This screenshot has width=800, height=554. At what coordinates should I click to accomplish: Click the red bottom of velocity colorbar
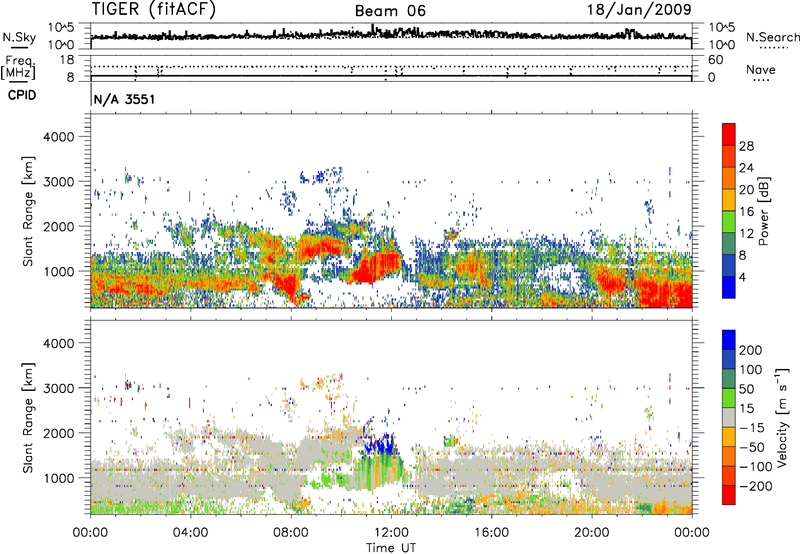pos(729,495)
